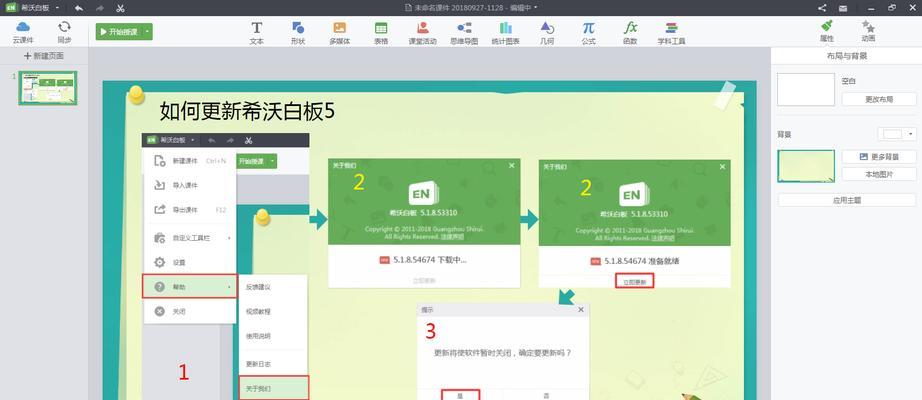The width and height of the screenshot is (922, 400).
Task: Select the 几何 geometry tool
Action: click(x=547, y=33)
